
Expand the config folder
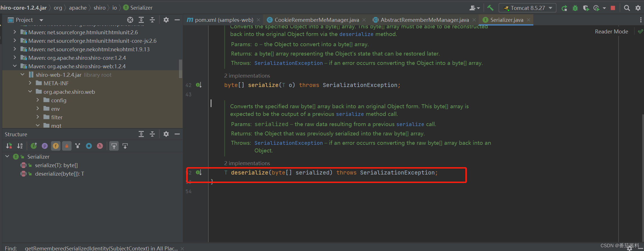coord(38,100)
